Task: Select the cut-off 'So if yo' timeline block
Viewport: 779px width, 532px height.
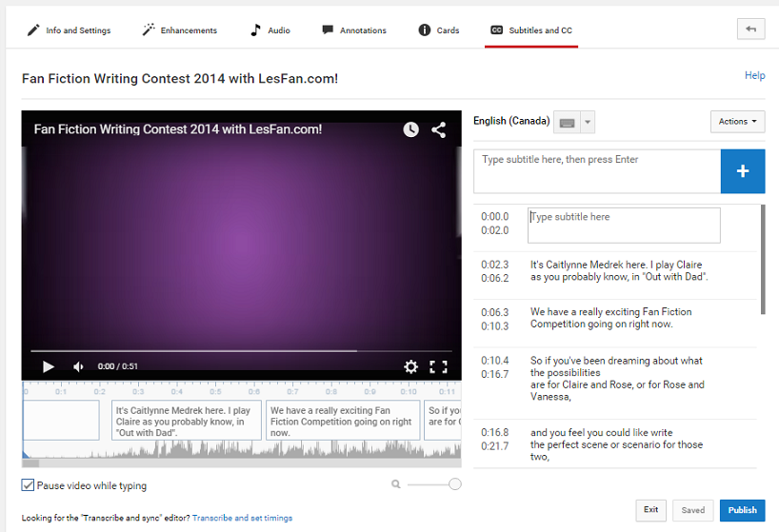Action: pos(443,421)
